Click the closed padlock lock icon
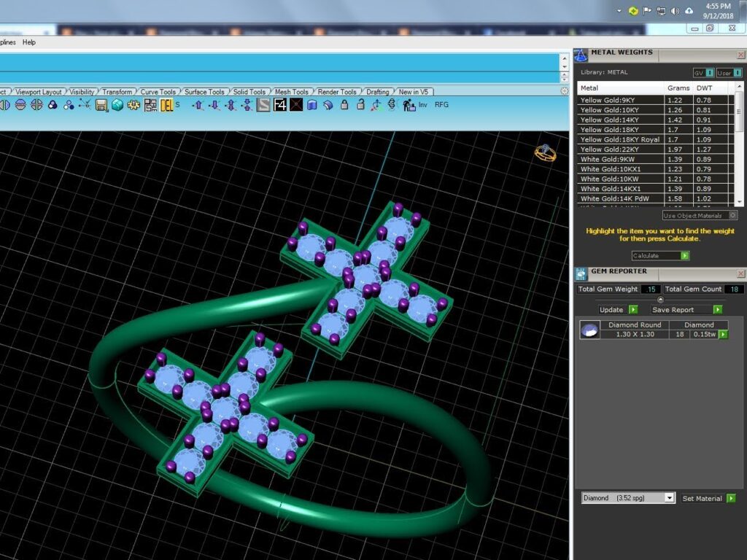This screenshot has height=560, width=747. 344,105
